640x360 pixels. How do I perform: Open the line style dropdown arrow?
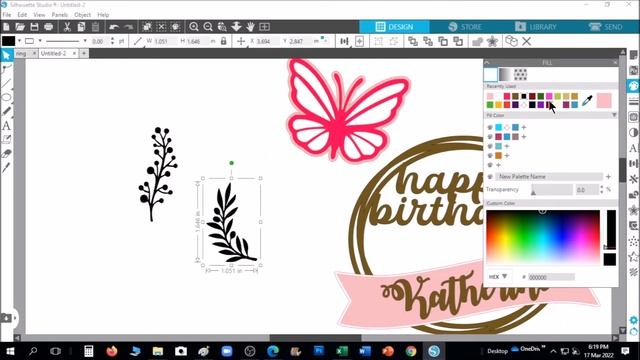[40, 41]
